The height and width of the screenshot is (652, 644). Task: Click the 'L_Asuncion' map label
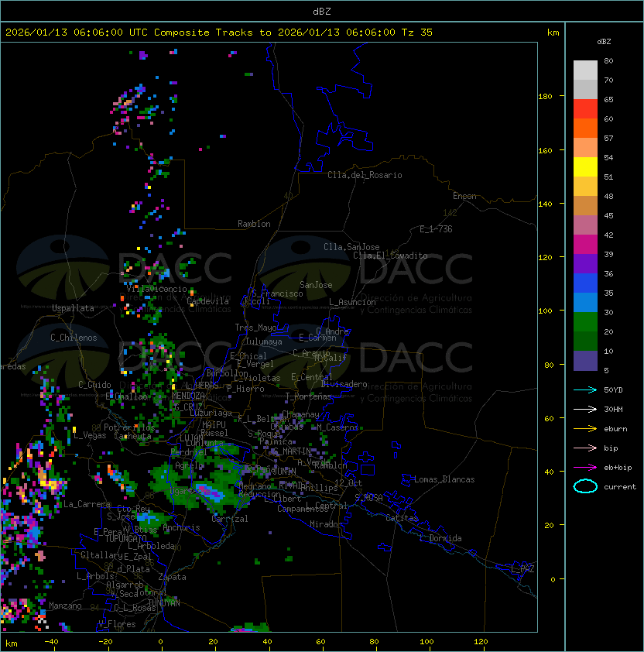tap(352, 302)
